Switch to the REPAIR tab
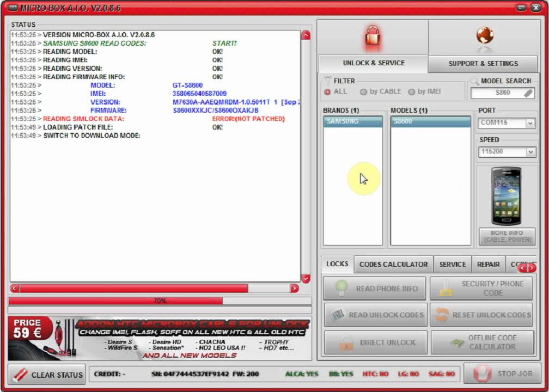The height and width of the screenshot is (392, 549). pyautogui.click(x=489, y=265)
